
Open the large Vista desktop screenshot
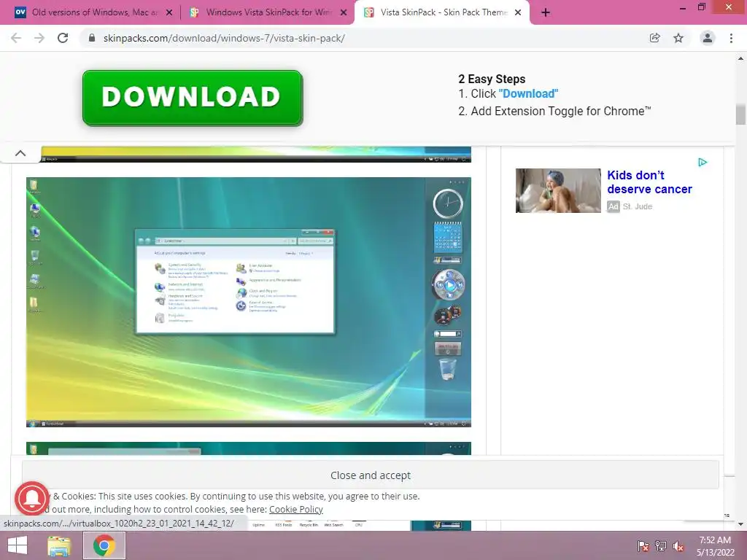point(249,302)
